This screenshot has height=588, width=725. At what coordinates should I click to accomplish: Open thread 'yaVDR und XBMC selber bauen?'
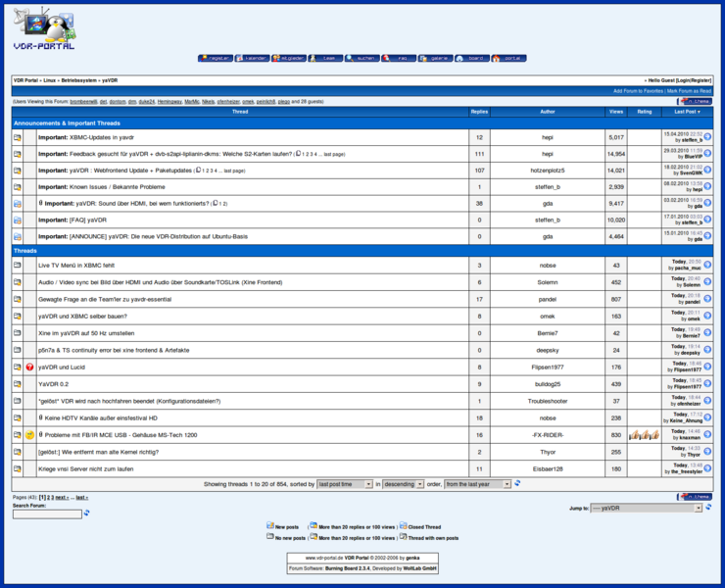[82, 317]
